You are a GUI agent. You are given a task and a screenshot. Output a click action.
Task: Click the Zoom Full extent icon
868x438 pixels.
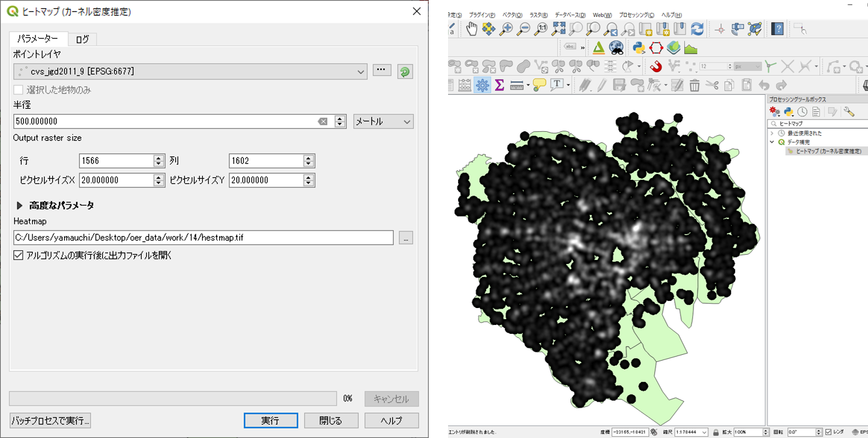(x=559, y=29)
